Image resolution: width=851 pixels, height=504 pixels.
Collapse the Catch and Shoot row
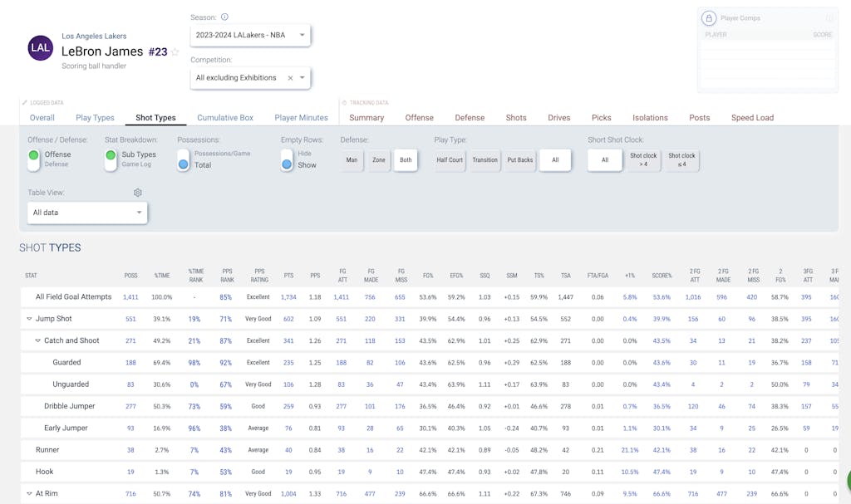38,340
